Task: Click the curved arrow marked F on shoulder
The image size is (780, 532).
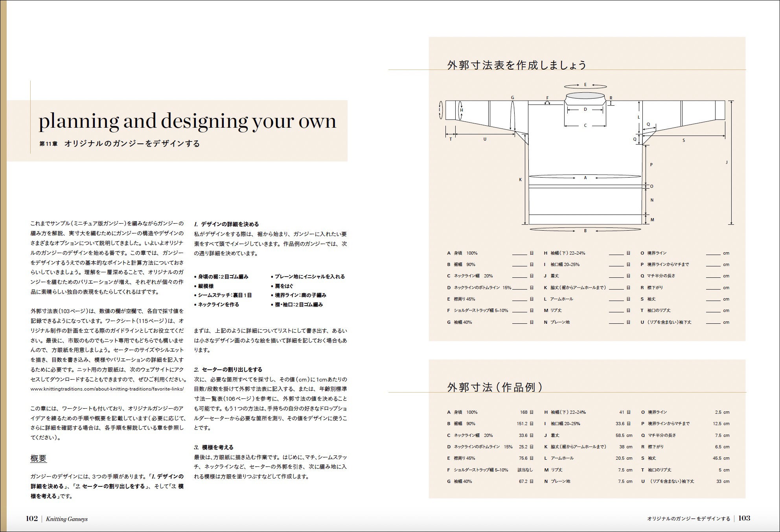Action: (x=547, y=102)
